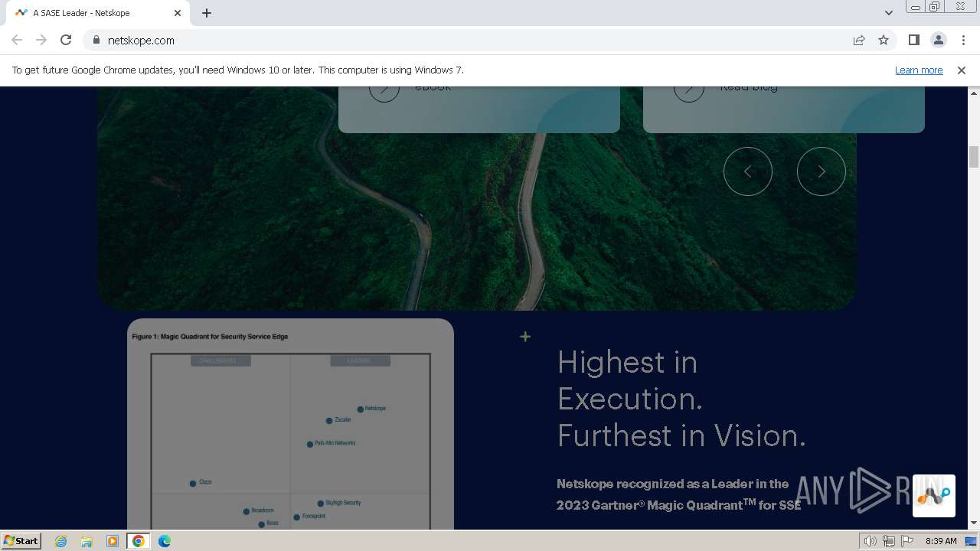Click the Magic Quadrant chart image
Image resolution: width=980 pixels, height=551 pixels.
290,424
